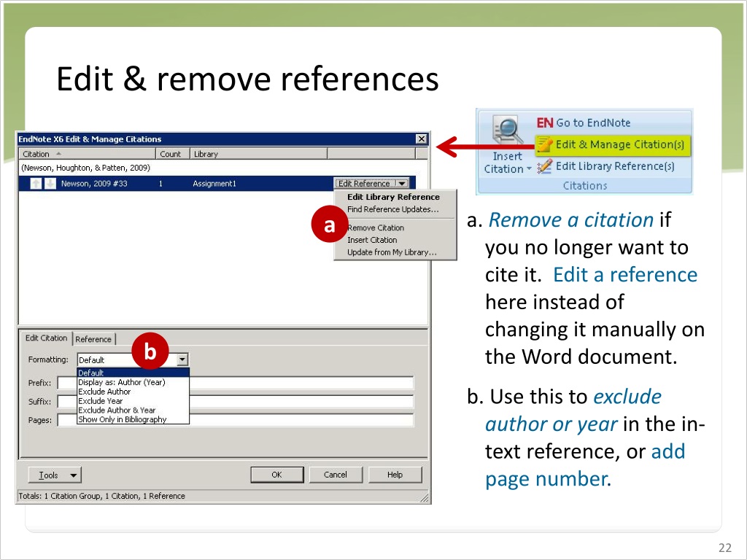Pick Exclude Author & Year option

point(133,410)
